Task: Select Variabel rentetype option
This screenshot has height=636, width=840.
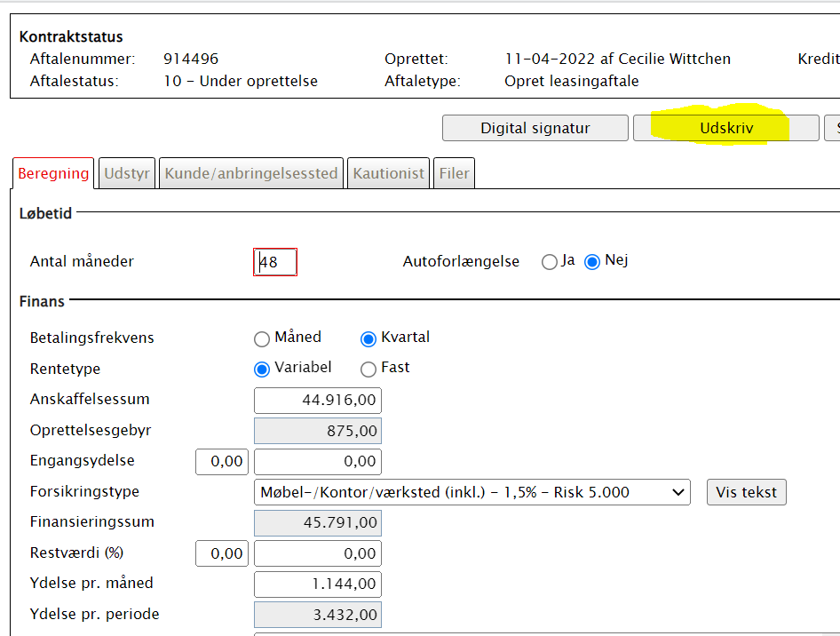Action: tap(262, 369)
